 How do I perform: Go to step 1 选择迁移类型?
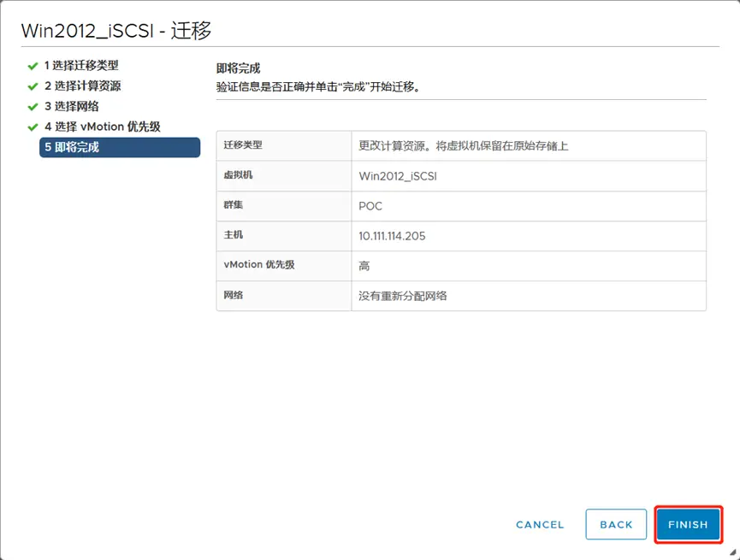81,66
